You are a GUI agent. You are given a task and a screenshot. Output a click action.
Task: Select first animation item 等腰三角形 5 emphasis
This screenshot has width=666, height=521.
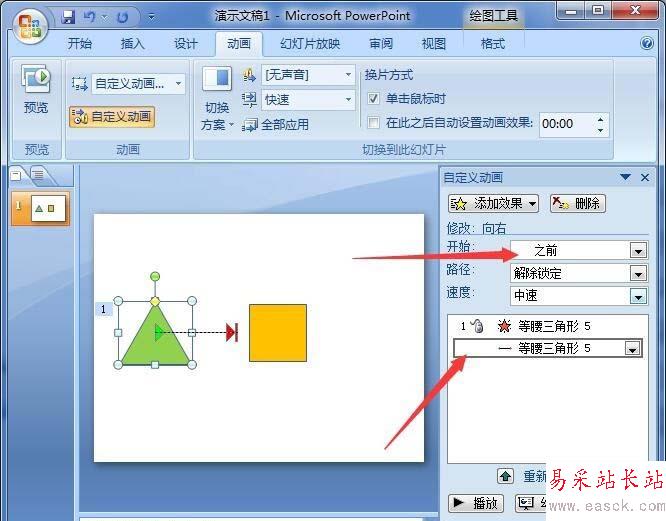[548, 326]
